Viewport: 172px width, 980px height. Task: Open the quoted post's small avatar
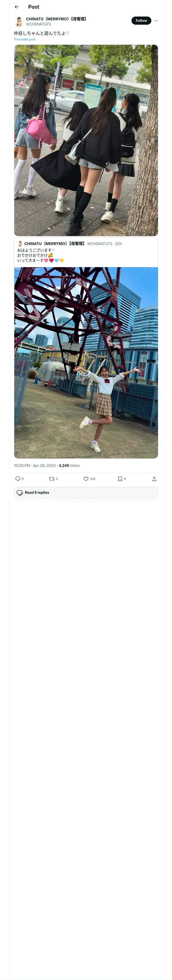tap(20, 243)
